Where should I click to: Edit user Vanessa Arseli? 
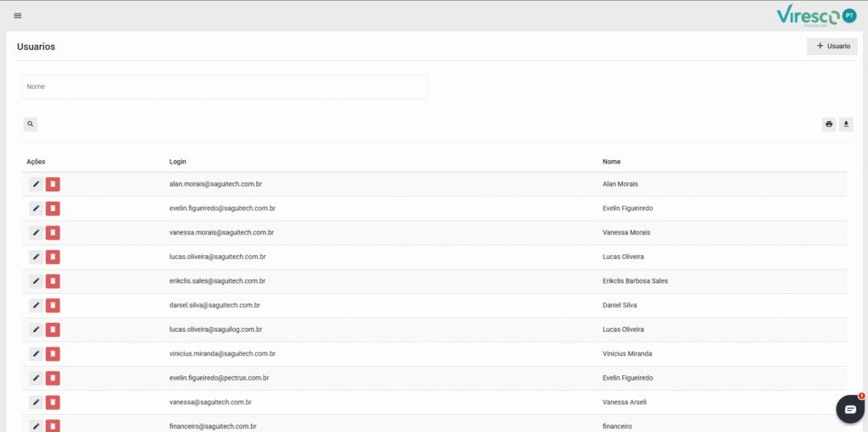36,402
